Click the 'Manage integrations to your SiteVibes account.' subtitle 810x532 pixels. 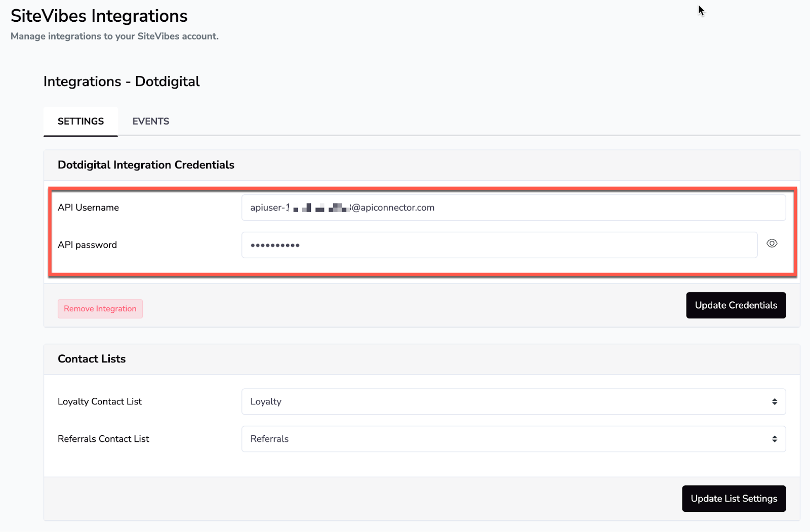click(114, 36)
